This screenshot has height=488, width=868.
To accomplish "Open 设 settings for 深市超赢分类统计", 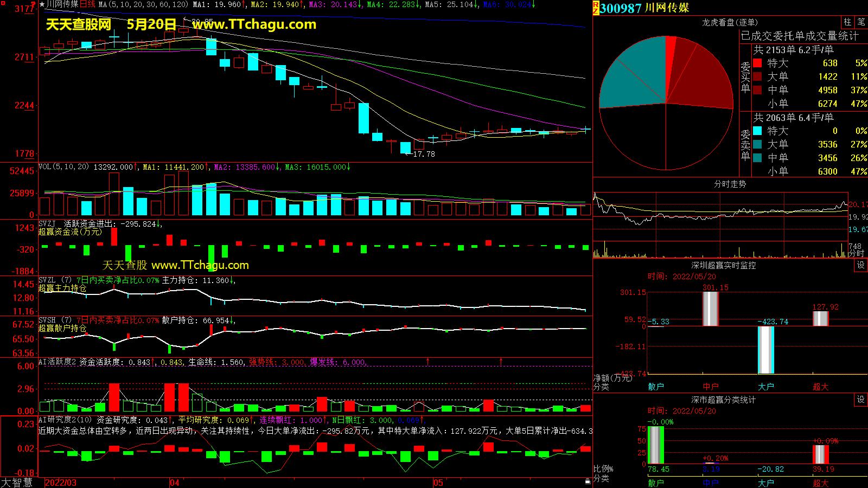I will click(861, 400).
